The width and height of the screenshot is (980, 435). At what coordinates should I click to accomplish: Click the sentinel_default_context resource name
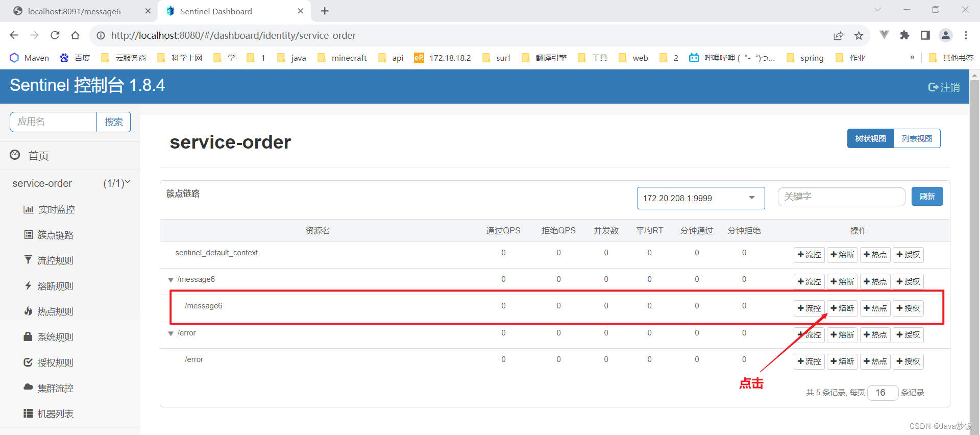click(216, 253)
